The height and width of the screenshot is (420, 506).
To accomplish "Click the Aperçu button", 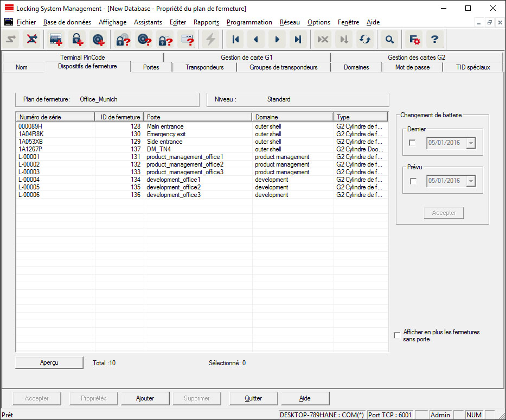I will click(49, 362).
